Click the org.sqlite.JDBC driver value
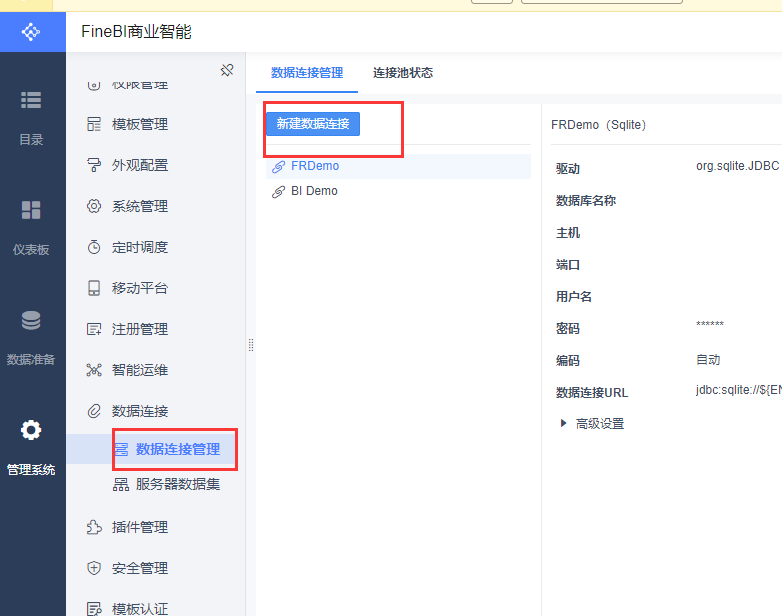This screenshot has width=782, height=616. pyautogui.click(x=738, y=166)
